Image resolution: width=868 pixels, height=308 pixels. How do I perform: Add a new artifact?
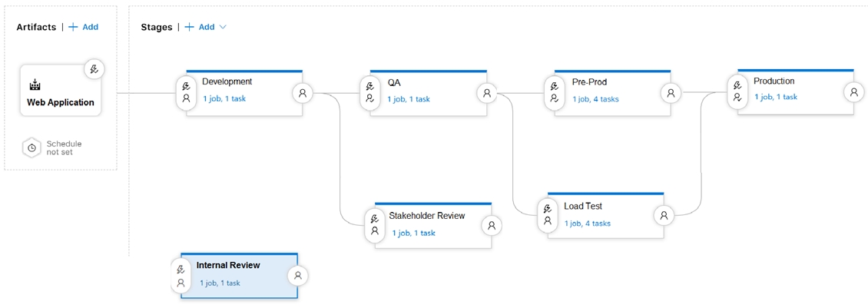pyautogui.click(x=84, y=27)
